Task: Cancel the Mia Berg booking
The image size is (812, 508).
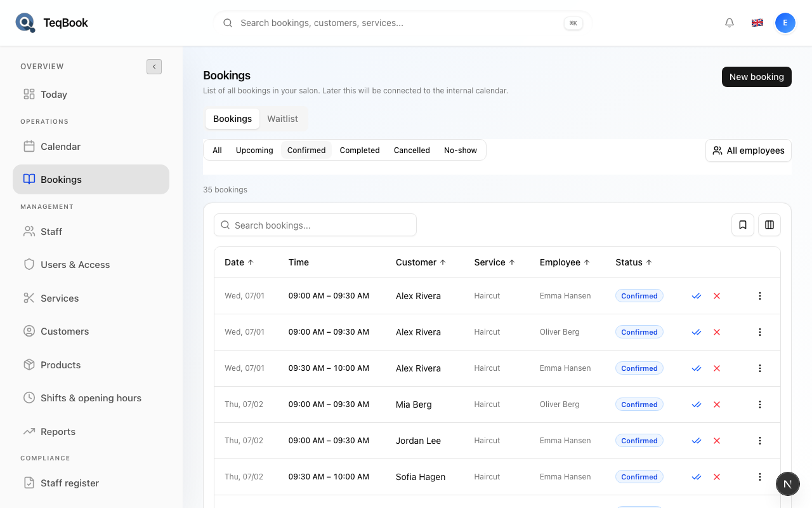Action: [717, 404]
